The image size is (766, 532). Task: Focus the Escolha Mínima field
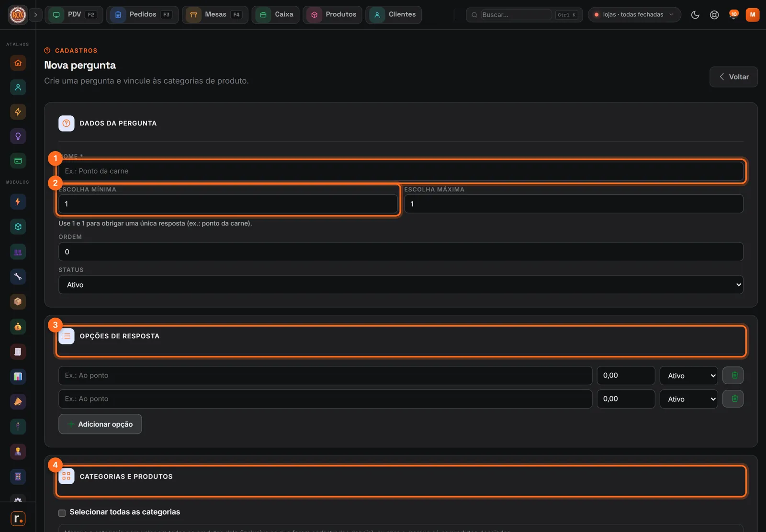click(x=228, y=204)
